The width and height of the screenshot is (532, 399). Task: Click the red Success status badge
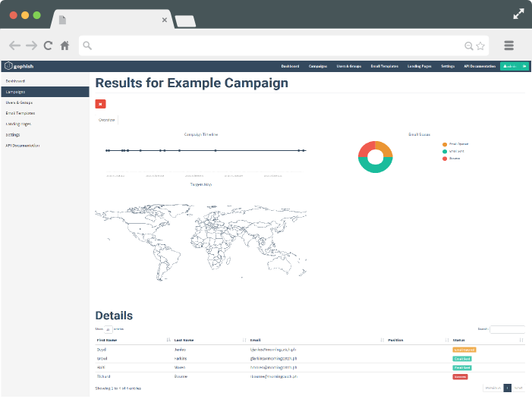460,377
